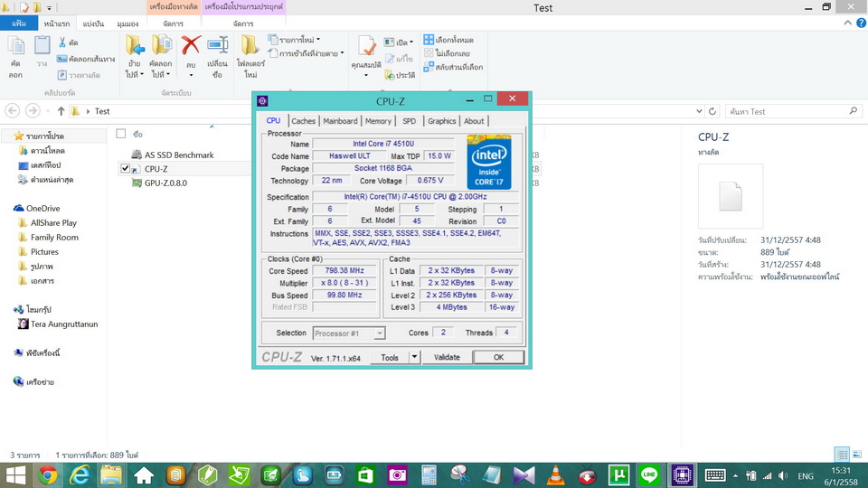
Task: Switch to CPU-Z Mainboard tab
Action: (340, 120)
